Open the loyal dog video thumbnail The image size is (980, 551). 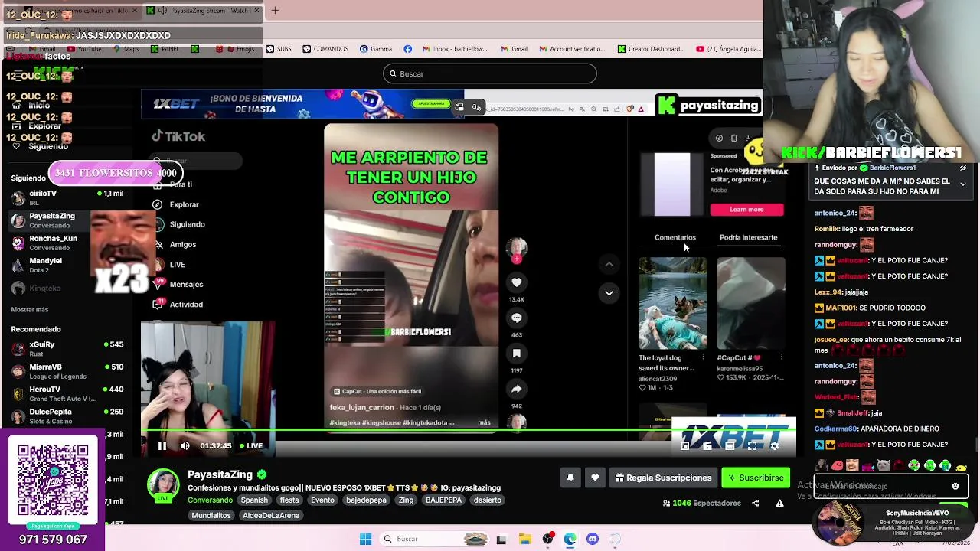tap(673, 303)
